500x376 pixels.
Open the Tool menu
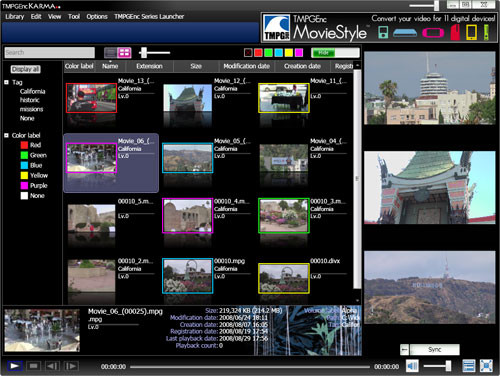[74, 16]
